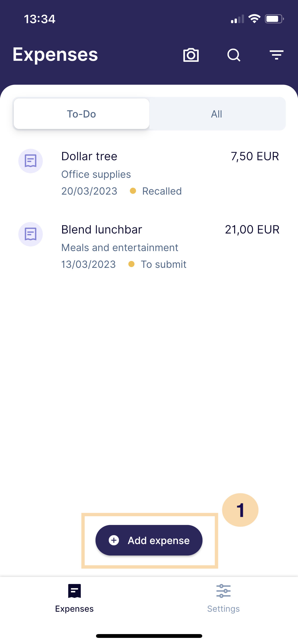
Task: Open the filter lines icon
Action: click(x=277, y=55)
